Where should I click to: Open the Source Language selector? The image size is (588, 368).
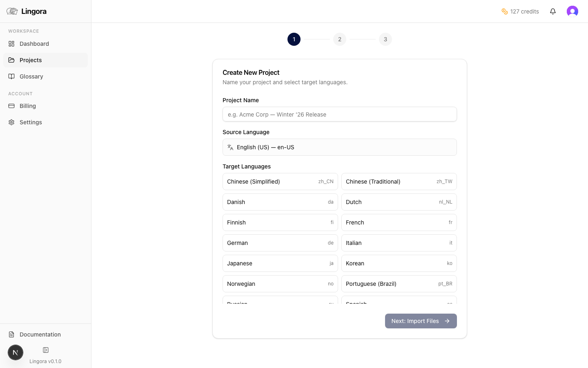pos(340,147)
